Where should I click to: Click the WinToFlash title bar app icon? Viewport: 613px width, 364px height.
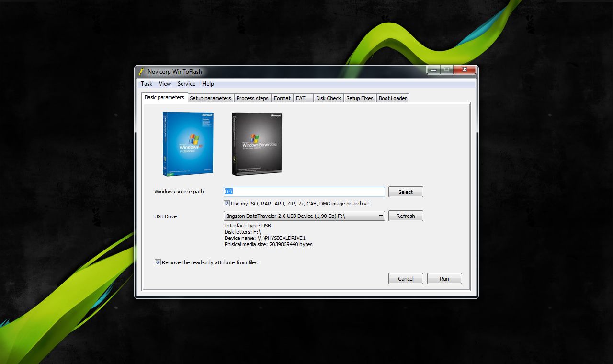141,72
